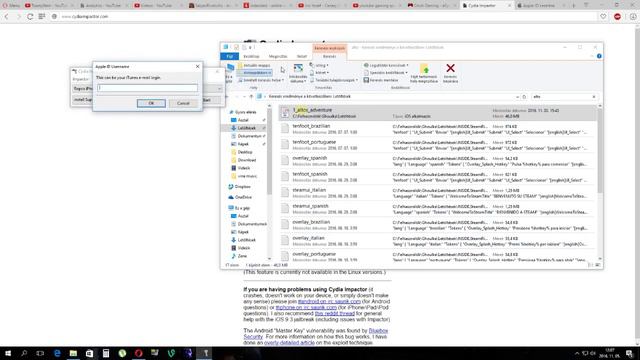Viewport: 640px width, 360px height.
Task: Click the red adblock icon in browser
Action: [617, 16]
